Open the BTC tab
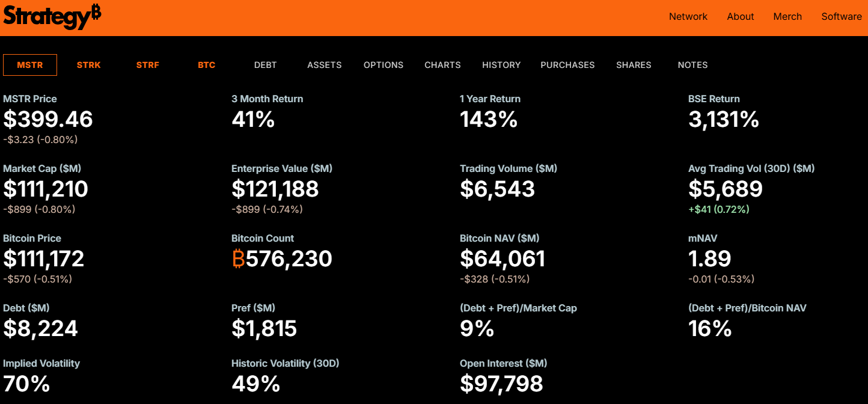Screen dimensions: 868x404 click(207, 65)
